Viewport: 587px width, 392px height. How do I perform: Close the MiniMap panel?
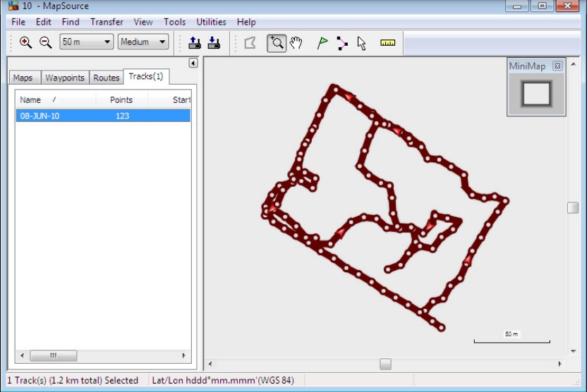coord(557,66)
